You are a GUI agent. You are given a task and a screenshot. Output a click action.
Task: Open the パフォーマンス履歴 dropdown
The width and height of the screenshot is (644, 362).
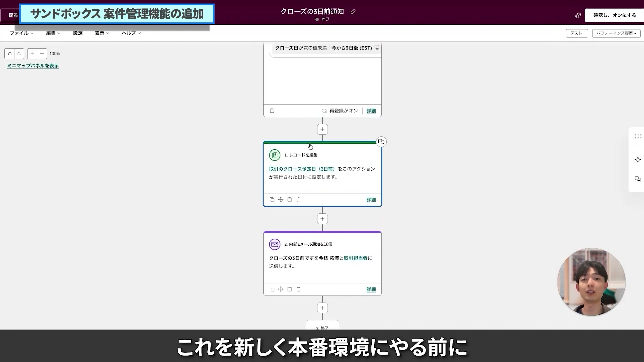[616, 33]
